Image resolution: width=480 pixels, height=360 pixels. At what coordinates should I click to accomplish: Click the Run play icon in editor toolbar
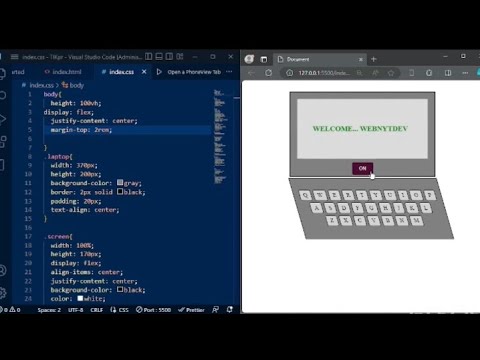pos(159,72)
